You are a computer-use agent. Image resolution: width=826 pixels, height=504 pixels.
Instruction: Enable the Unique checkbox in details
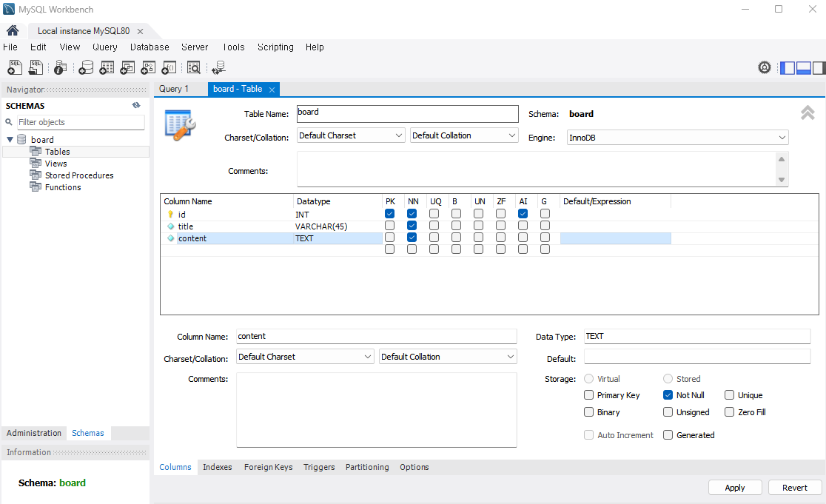(x=730, y=395)
